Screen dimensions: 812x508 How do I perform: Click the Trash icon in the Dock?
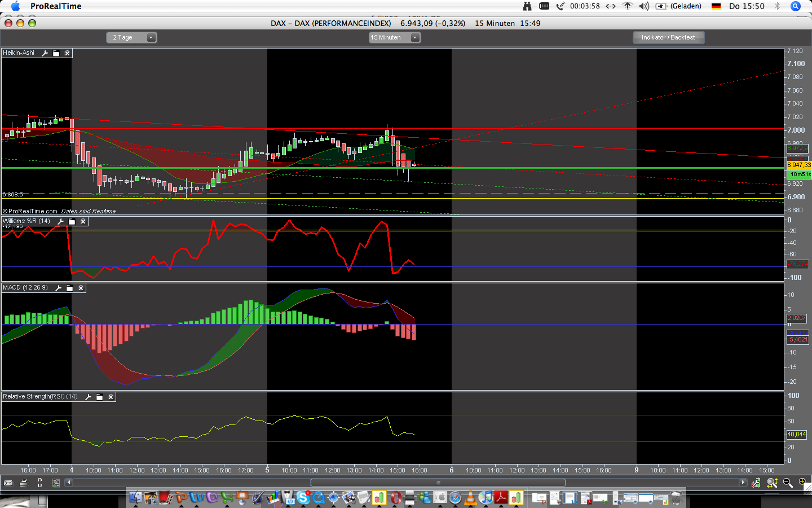pos(676,497)
